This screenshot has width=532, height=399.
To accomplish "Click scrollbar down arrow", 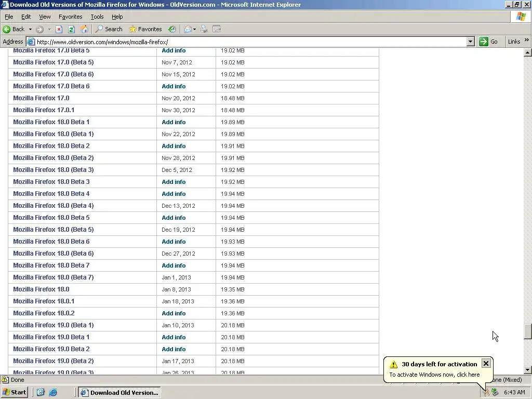I will point(528,370).
